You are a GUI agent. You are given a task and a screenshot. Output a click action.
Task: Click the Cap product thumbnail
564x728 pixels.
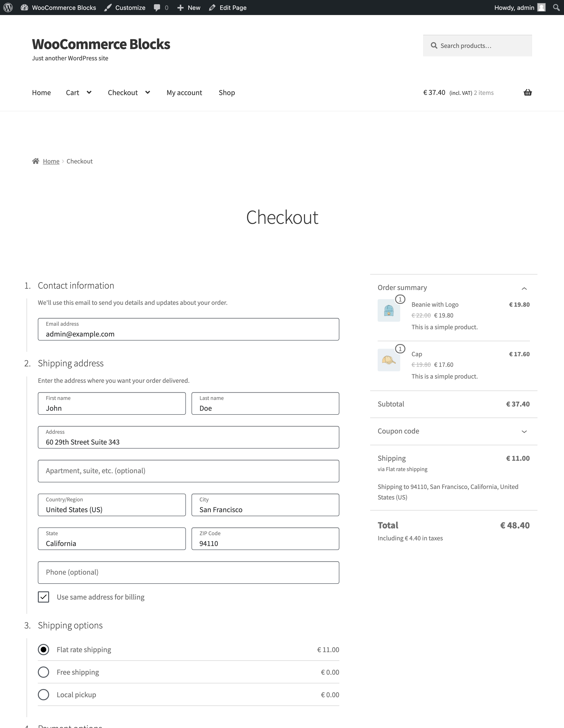[389, 360]
